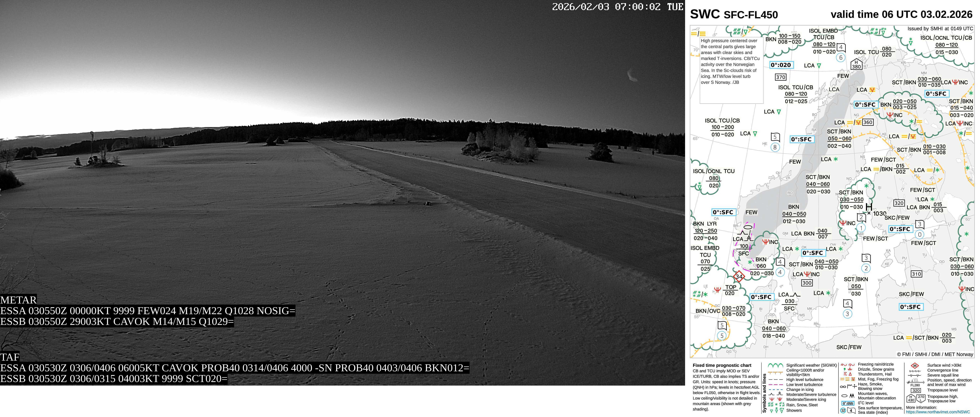This screenshot has height=417, width=980.
Task: Click the legend's FL280 max wind arrow
Action: (x=915, y=382)
